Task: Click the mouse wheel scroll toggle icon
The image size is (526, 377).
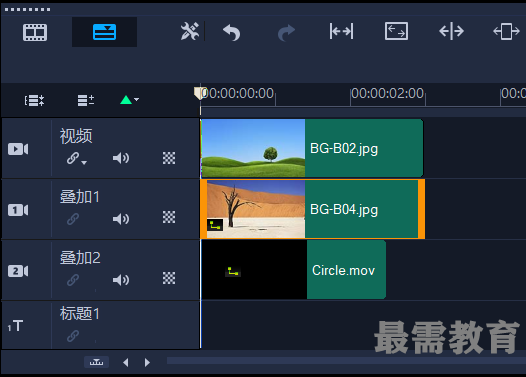Action: (x=96, y=362)
